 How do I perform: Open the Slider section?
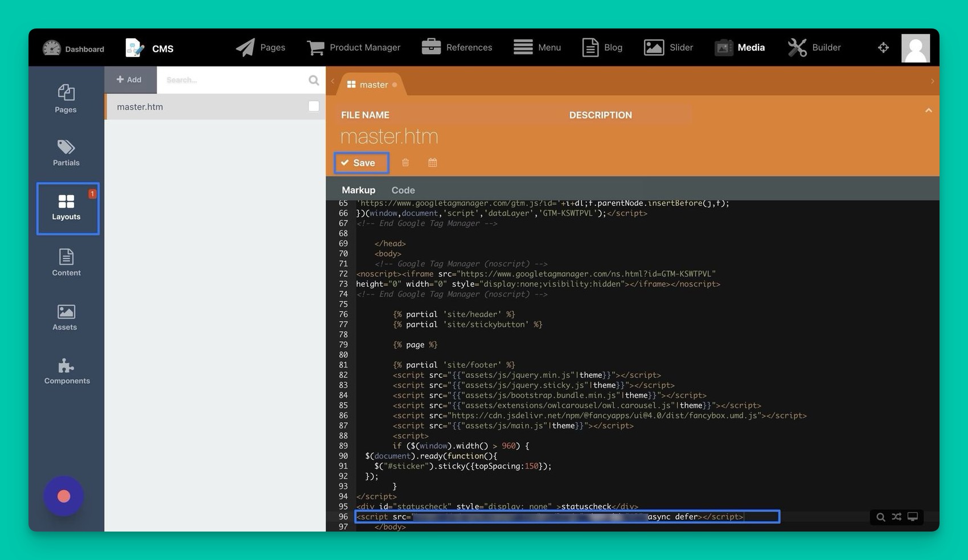[x=668, y=47]
